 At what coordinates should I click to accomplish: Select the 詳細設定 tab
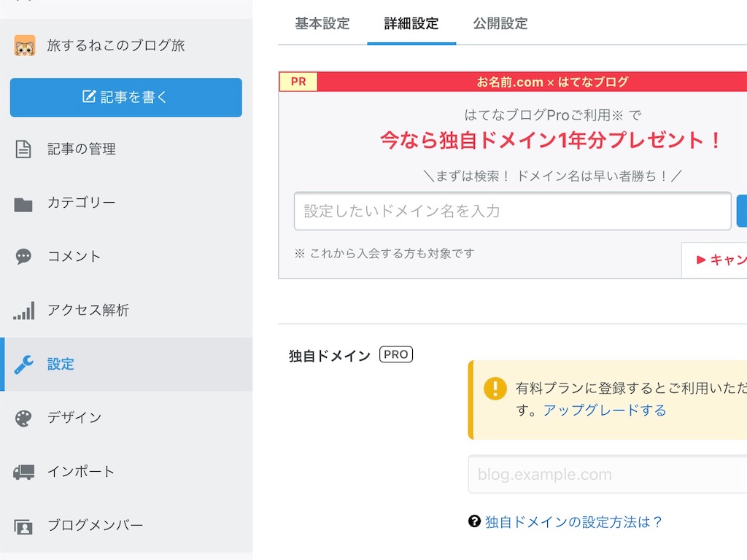(411, 23)
